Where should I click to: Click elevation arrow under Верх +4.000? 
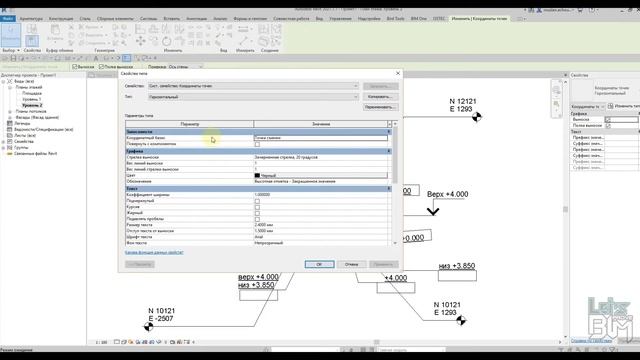click(433, 211)
